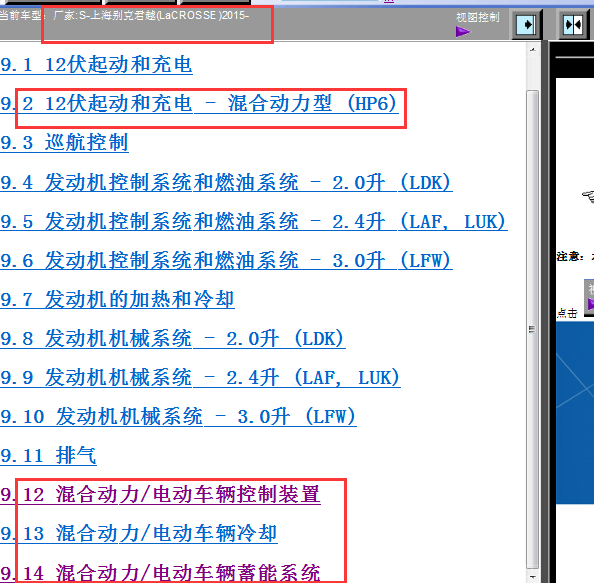Image resolution: width=594 pixels, height=583 pixels.
Task: Click the scrollbar up arrow
Action: coord(533,50)
